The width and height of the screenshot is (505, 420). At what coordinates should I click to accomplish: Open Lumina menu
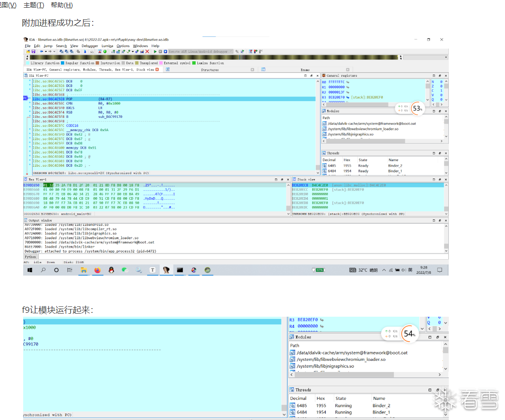pos(107,46)
